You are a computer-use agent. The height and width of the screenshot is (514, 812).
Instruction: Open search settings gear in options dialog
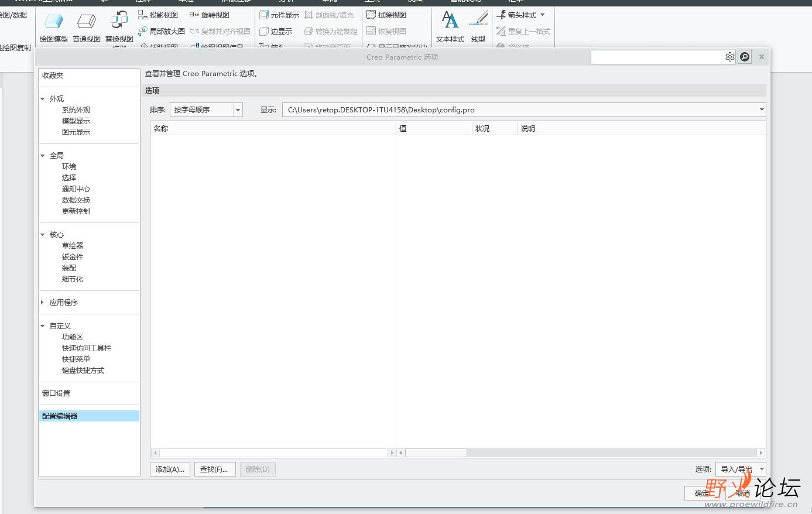pos(729,57)
